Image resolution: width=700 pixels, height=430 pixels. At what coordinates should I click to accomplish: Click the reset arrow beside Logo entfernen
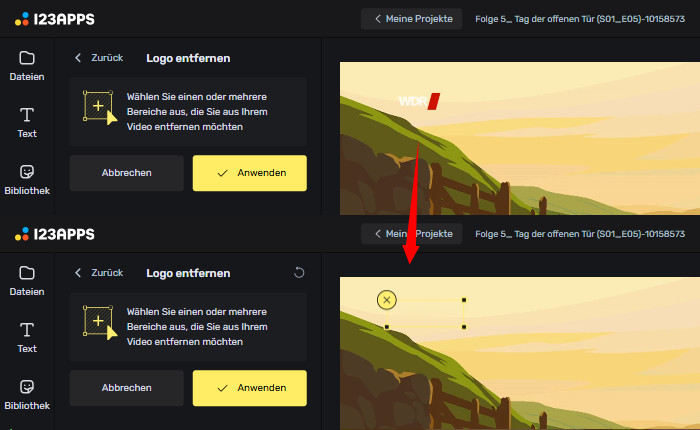(x=299, y=272)
